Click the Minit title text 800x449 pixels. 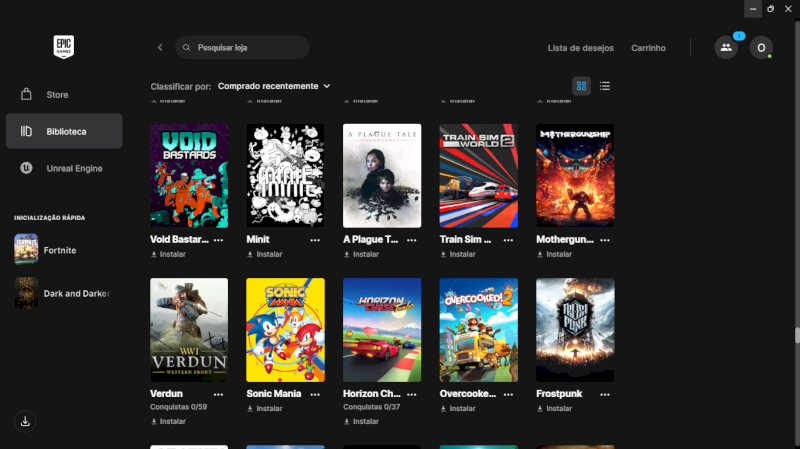(258, 239)
